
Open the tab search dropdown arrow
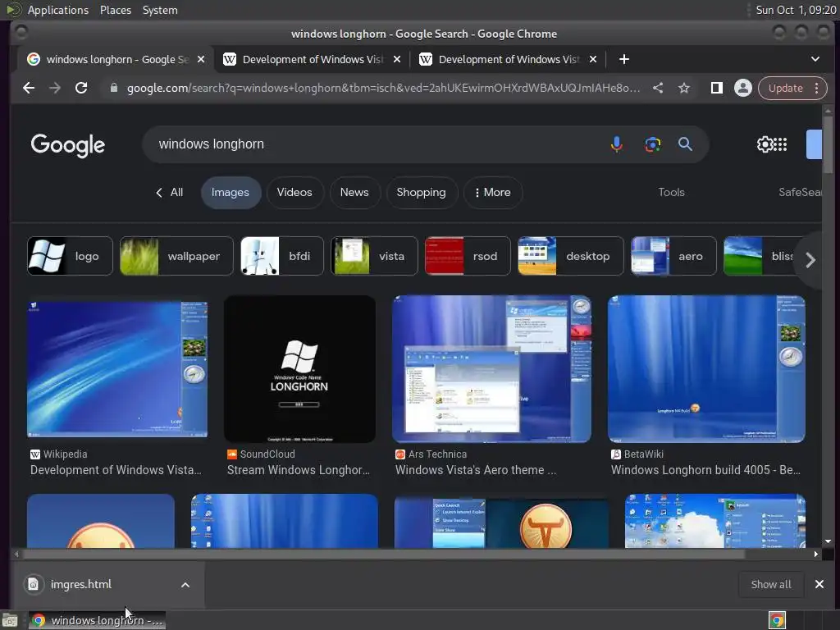[x=815, y=59]
